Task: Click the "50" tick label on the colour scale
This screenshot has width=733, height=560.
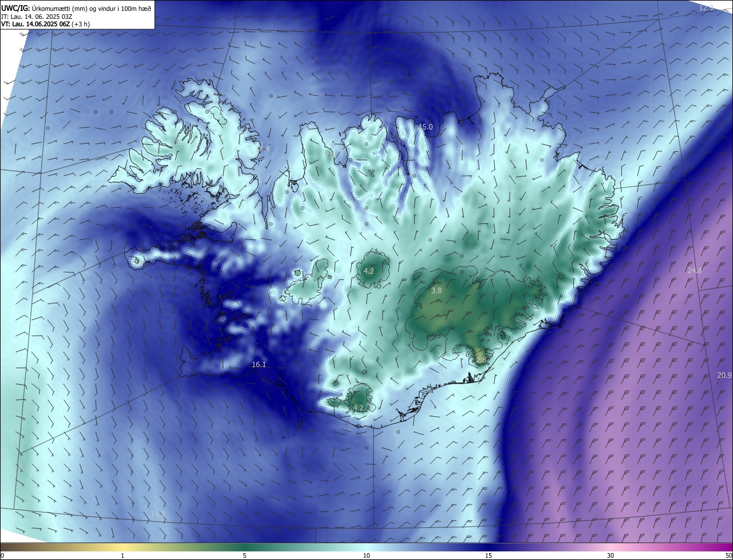Action: coord(728,555)
